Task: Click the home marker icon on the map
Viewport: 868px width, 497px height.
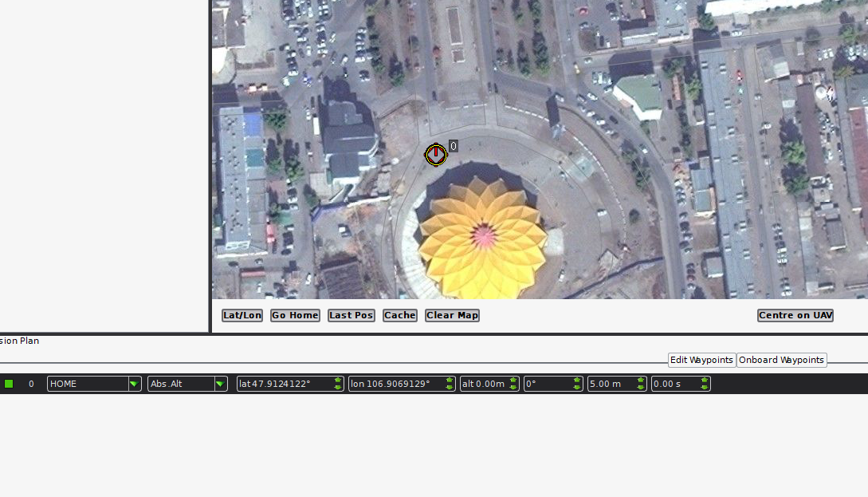Action: (x=436, y=155)
